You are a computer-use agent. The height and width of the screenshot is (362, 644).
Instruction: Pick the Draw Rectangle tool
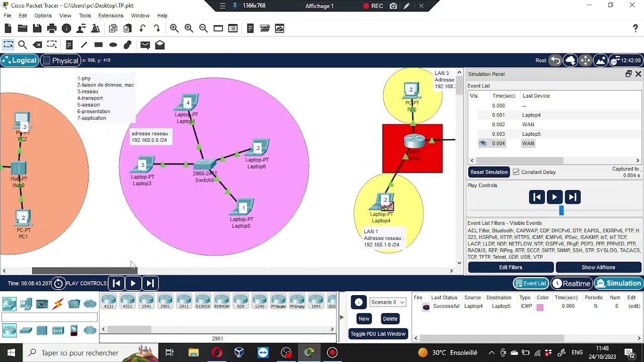pyautogui.click(x=99, y=45)
